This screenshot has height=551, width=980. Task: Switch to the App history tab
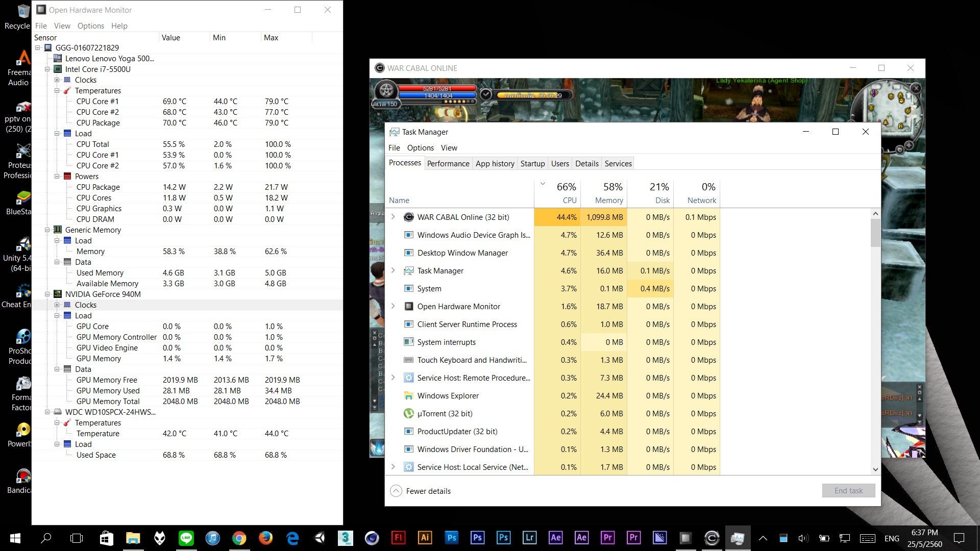click(495, 164)
